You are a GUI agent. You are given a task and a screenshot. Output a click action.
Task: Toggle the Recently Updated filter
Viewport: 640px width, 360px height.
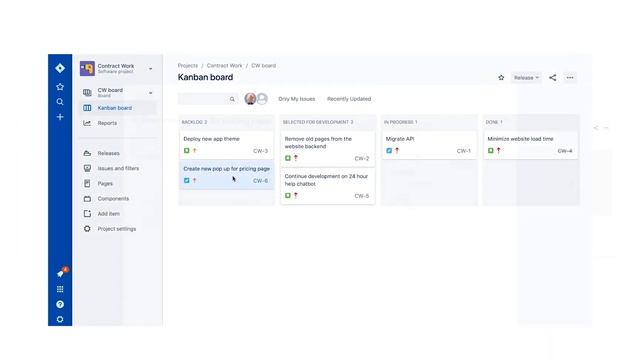click(x=349, y=99)
